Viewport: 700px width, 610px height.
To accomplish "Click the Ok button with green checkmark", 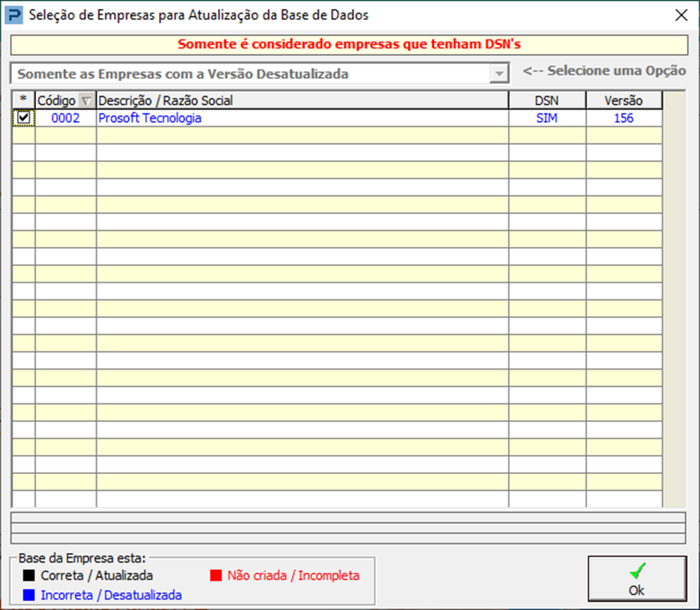I will pyautogui.click(x=636, y=578).
